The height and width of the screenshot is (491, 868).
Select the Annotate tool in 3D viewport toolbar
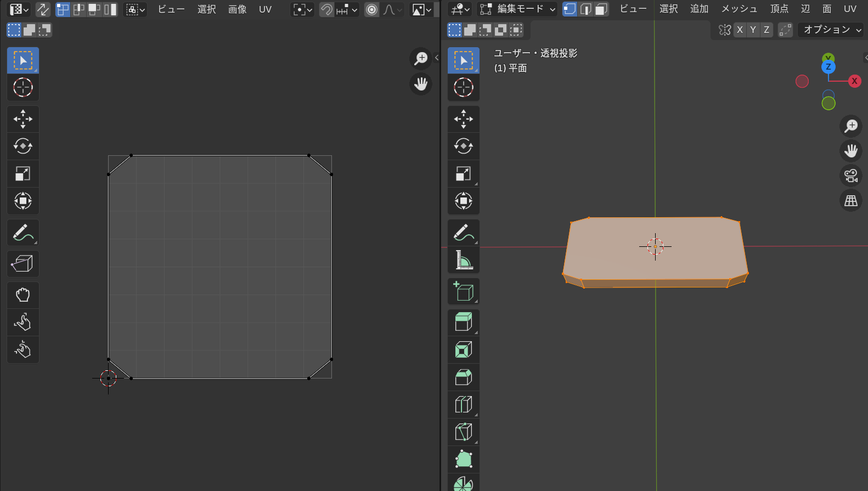[464, 233]
